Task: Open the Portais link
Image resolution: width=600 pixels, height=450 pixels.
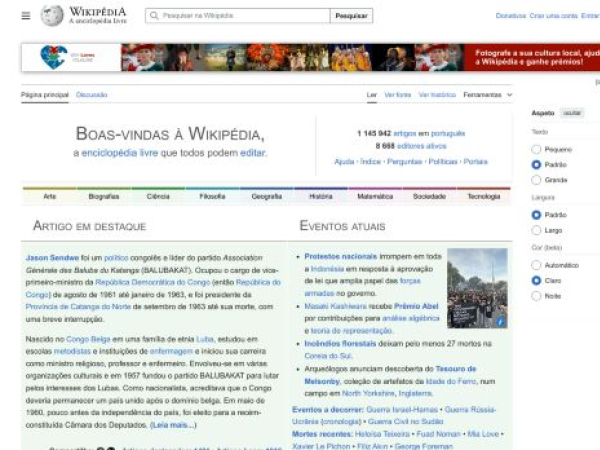Action: pos(476,161)
